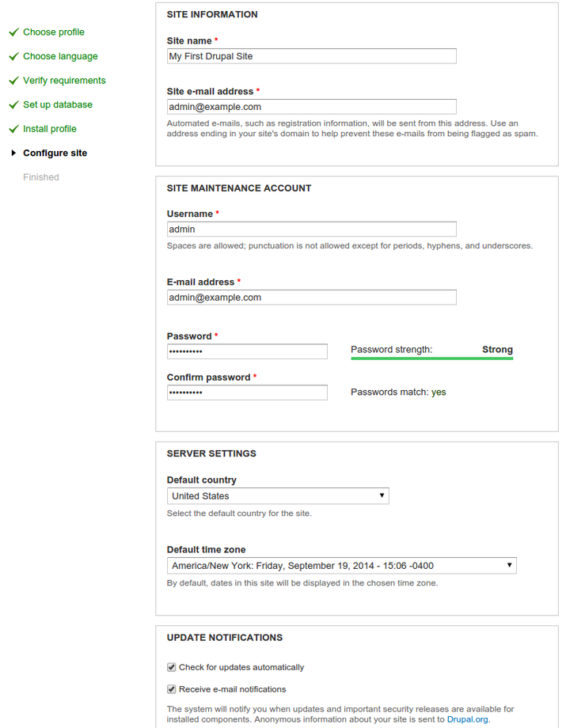Image resolution: width=566 pixels, height=728 pixels.
Task: Uncheck Receive e-mail notifications checkbox
Action: click(172, 689)
